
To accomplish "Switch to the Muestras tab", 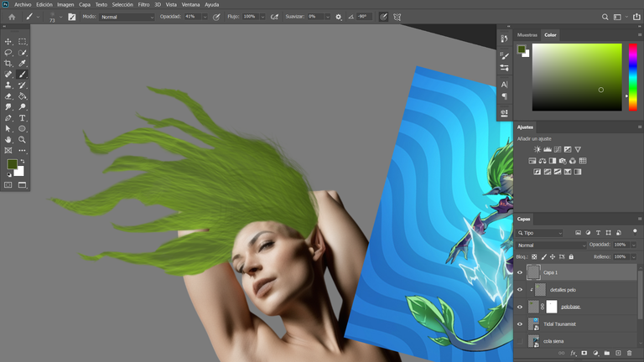I will pos(527,35).
